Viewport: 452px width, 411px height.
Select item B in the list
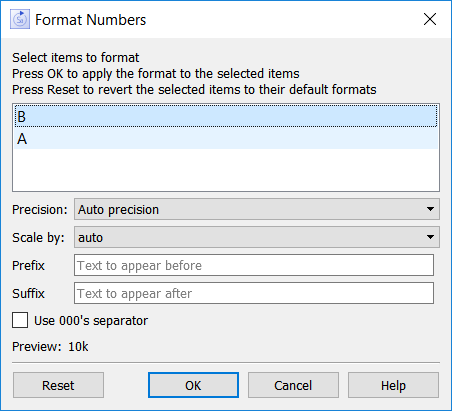226,116
